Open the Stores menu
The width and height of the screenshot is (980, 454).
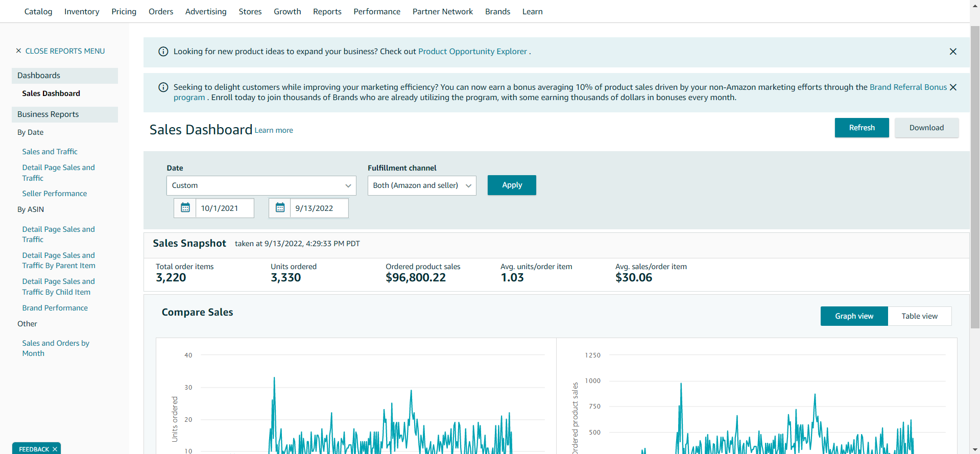click(x=250, y=11)
